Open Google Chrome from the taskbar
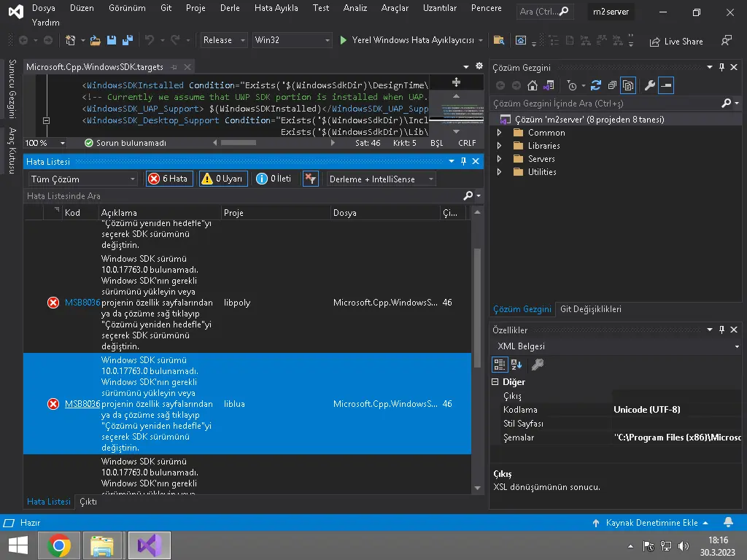The image size is (747, 560). coord(59,545)
